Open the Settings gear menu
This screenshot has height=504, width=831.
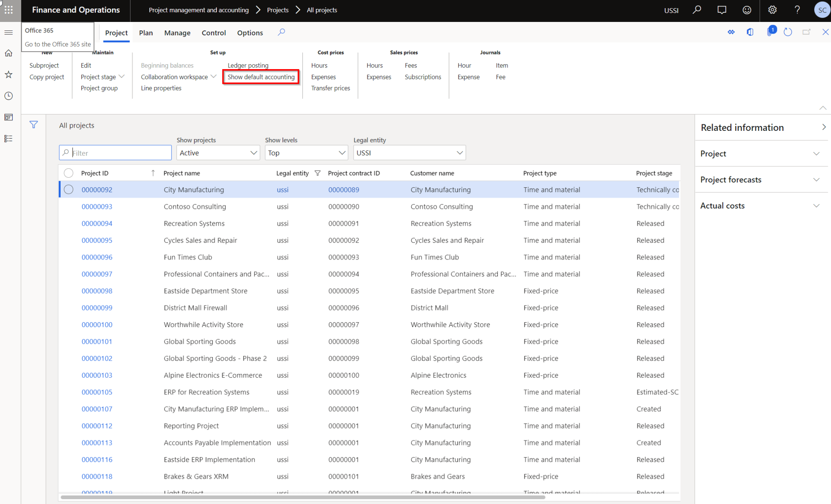pos(772,10)
